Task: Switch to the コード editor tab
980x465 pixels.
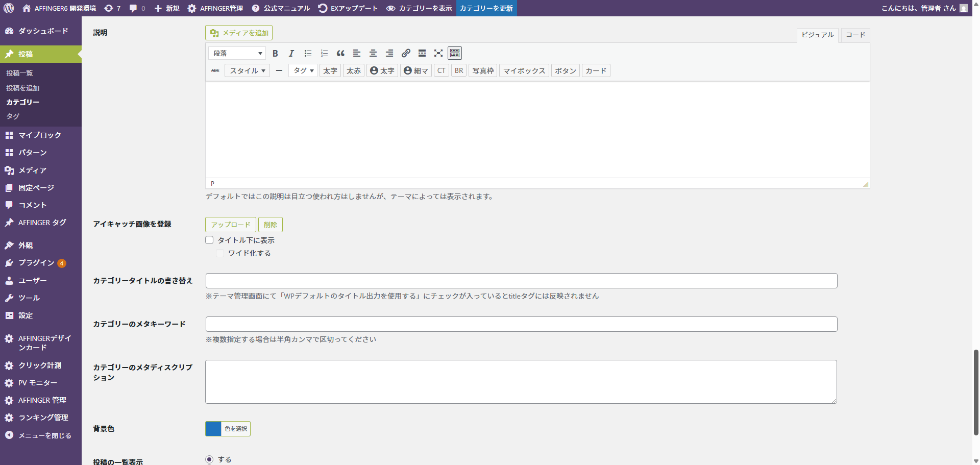Action: pos(855,35)
